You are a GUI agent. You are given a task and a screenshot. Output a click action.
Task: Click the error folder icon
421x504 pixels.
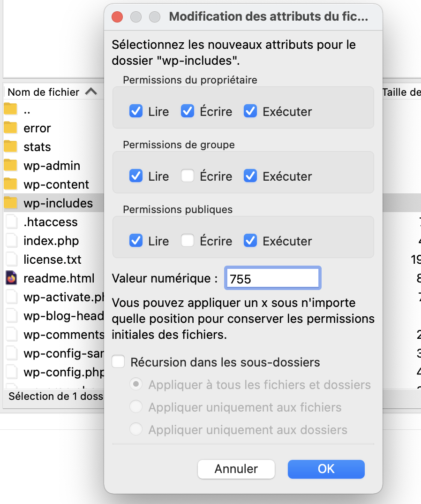point(10,128)
